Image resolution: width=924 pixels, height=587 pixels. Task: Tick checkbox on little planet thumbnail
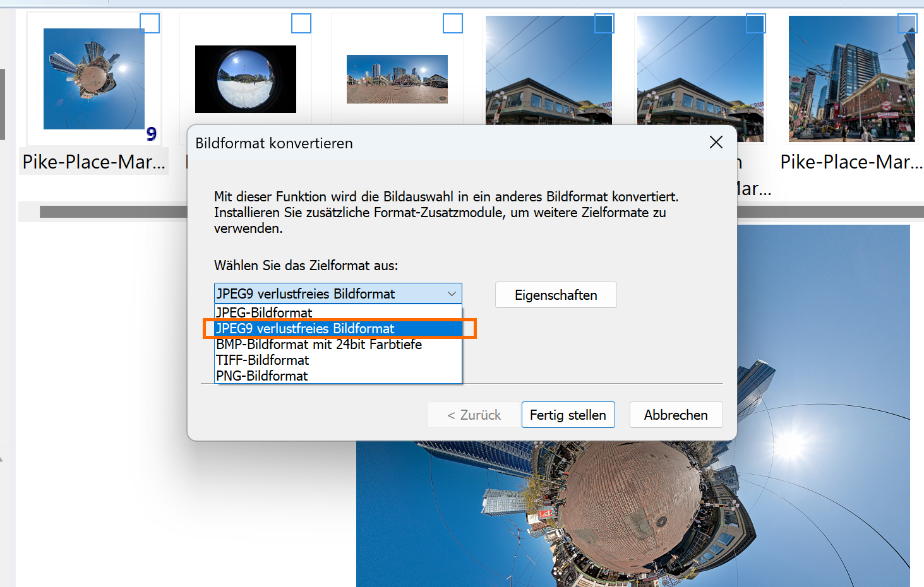coord(150,23)
